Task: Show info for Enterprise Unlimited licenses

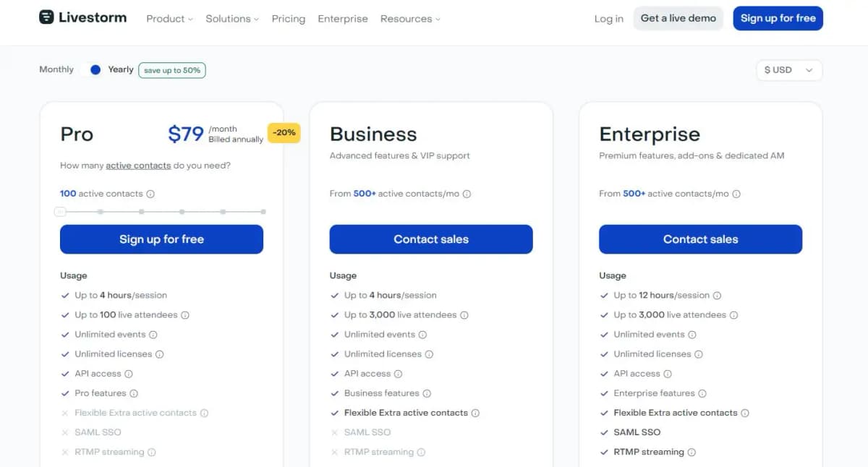Action: coord(699,354)
